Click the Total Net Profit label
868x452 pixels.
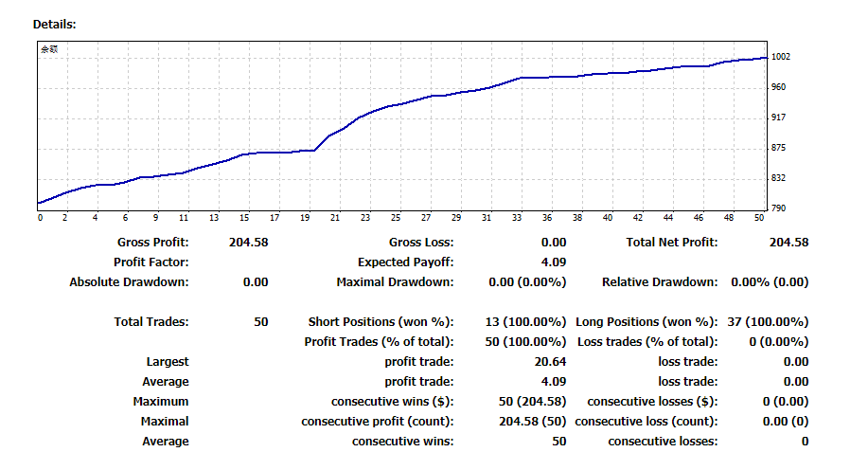click(x=671, y=242)
